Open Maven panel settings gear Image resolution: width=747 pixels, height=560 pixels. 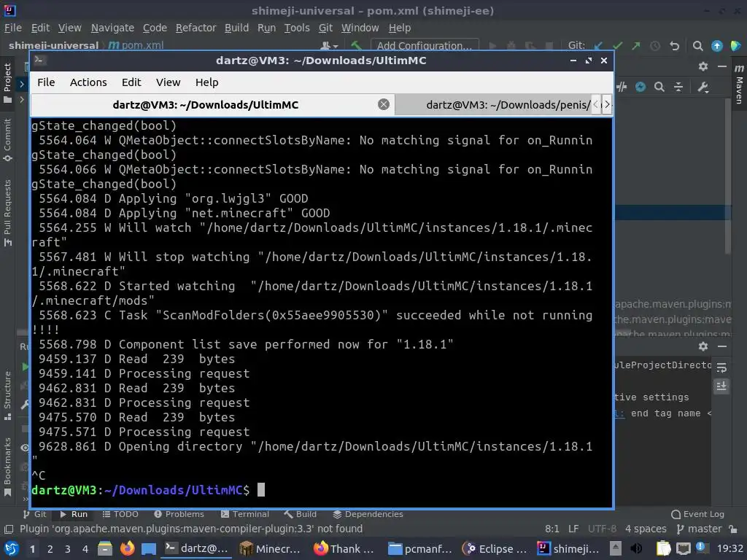(703, 66)
